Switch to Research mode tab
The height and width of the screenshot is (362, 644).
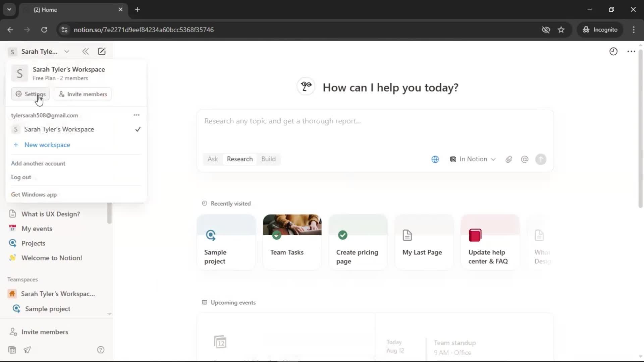click(240, 159)
